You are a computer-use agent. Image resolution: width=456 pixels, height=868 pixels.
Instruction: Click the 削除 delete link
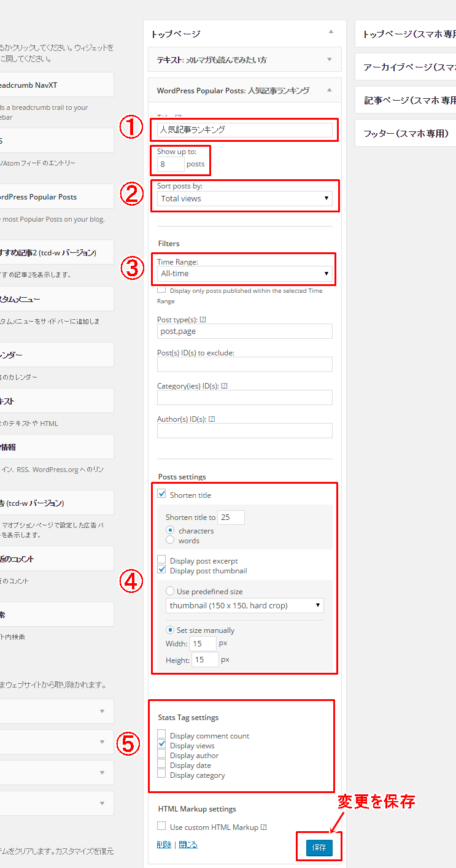(x=164, y=845)
